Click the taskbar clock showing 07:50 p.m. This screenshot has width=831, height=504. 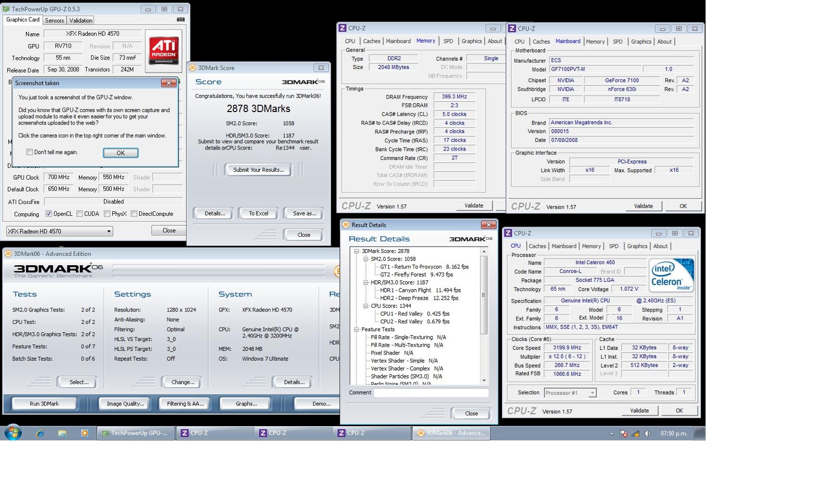point(674,433)
